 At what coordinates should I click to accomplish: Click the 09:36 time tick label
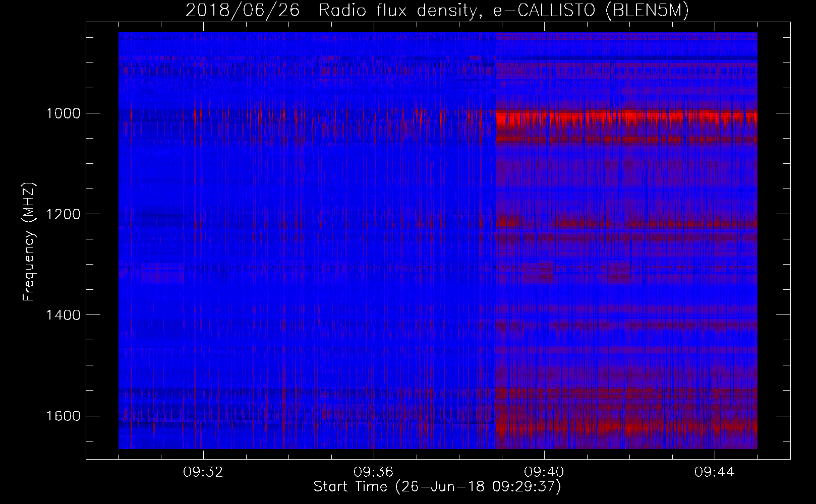tap(374, 472)
